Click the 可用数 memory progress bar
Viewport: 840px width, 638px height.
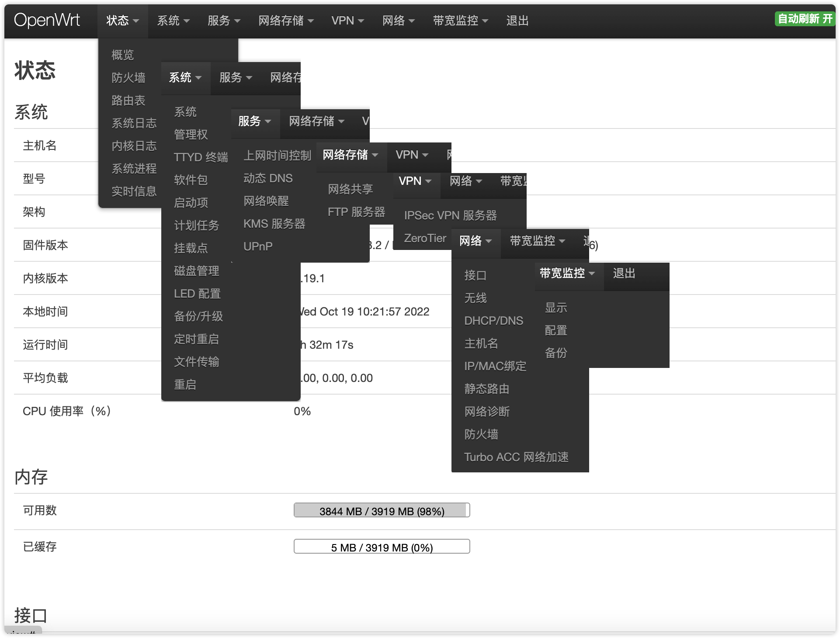(x=382, y=510)
